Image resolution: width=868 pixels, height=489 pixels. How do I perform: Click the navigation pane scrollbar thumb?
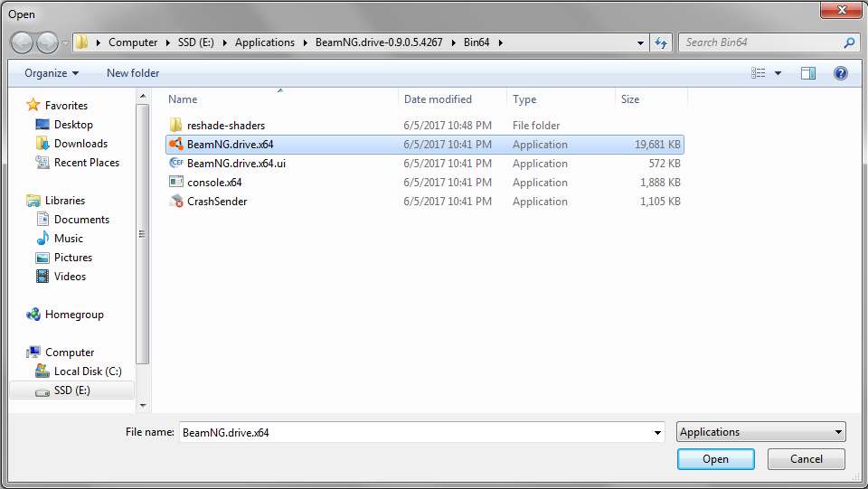[143, 234]
